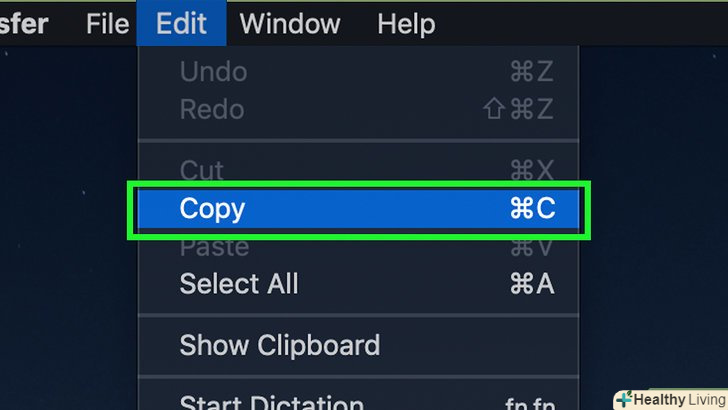Select the Paste menu entry

(213, 246)
